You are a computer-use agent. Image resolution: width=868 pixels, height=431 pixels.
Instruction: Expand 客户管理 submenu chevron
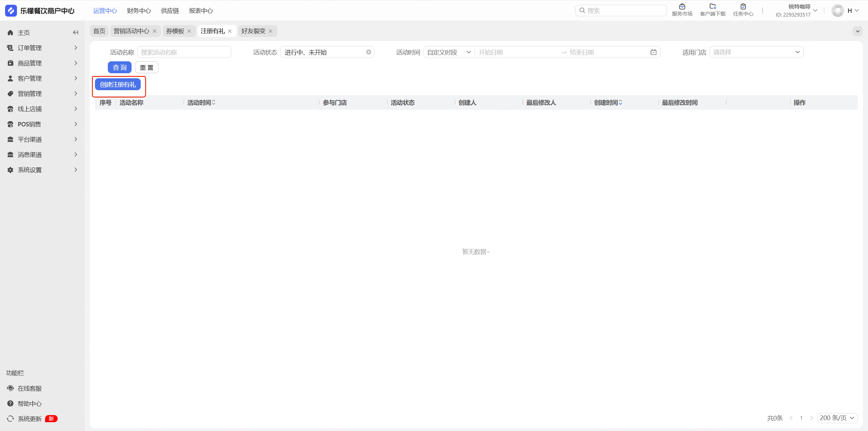[x=76, y=78]
